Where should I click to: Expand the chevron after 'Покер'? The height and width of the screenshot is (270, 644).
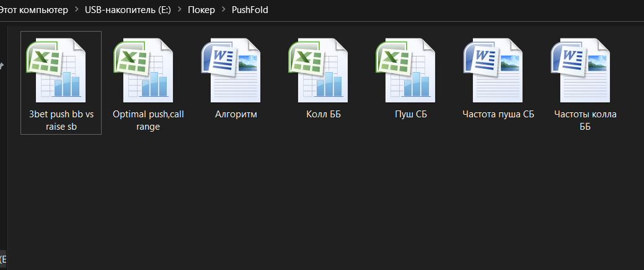point(223,11)
